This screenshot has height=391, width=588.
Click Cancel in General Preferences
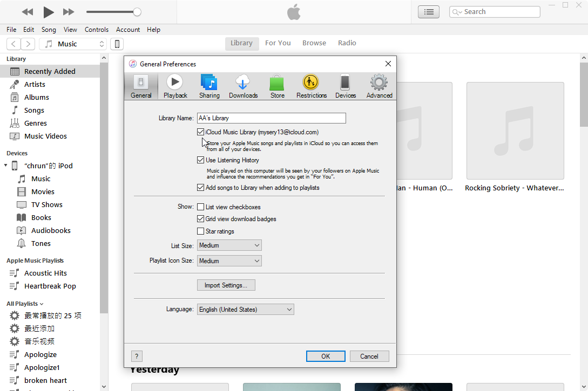pyautogui.click(x=369, y=356)
